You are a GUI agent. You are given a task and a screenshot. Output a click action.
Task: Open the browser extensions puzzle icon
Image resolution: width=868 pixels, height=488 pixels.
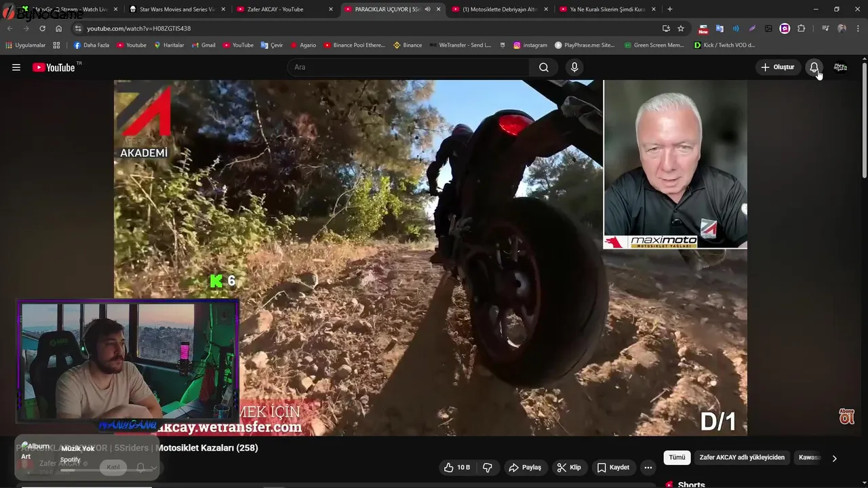coord(801,28)
